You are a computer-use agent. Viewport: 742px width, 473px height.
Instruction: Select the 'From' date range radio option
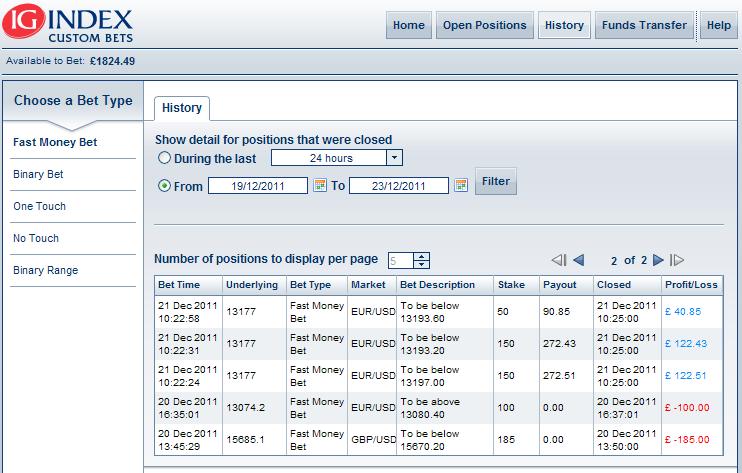point(164,185)
